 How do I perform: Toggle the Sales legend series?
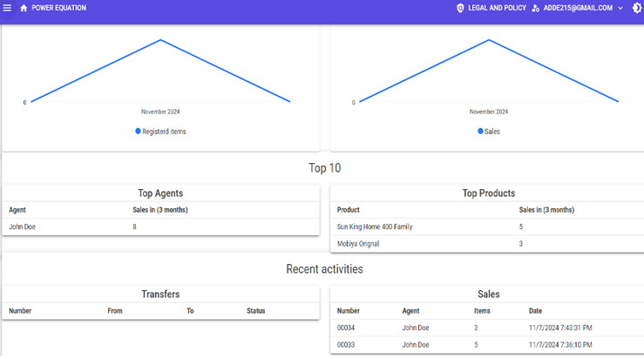(492, 132)
